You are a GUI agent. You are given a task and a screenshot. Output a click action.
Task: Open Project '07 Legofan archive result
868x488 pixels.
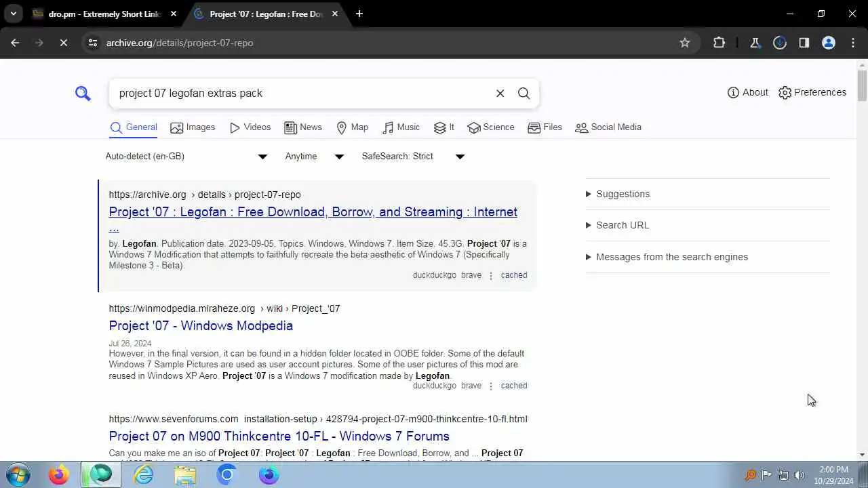coord(313,219)
